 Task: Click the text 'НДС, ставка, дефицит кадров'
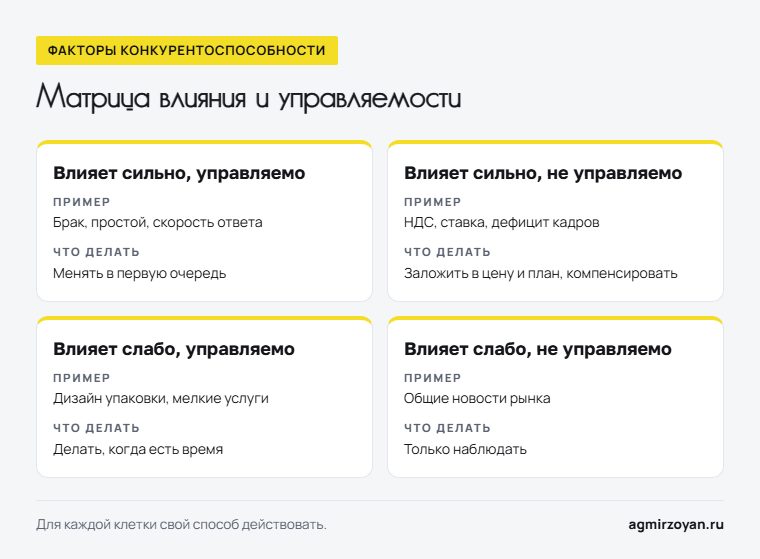click(x=502, y=223)
